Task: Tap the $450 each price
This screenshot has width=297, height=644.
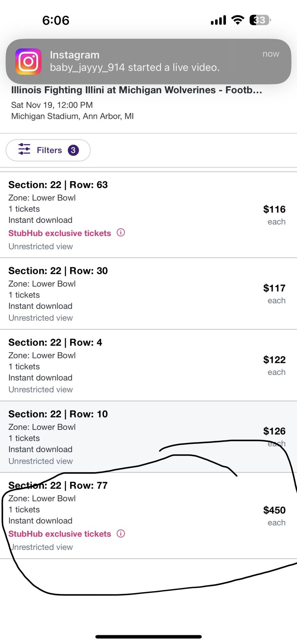Action: tap(274, 516)
